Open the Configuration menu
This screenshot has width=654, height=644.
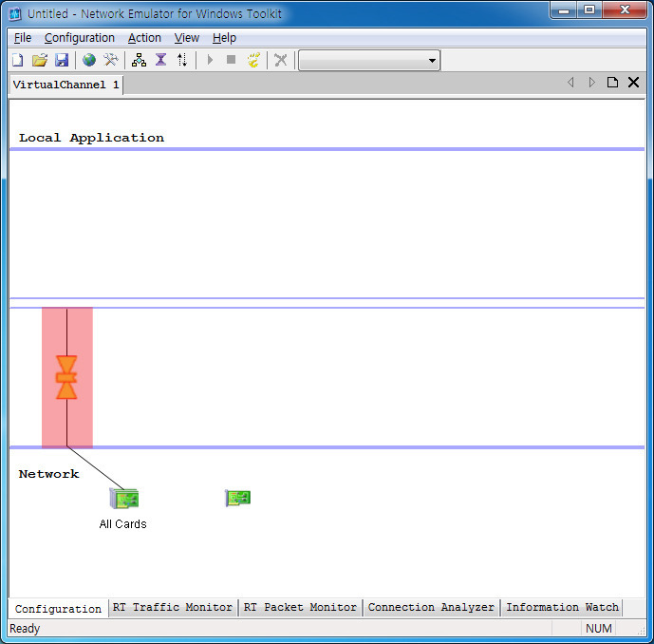(x=79, y=38)
